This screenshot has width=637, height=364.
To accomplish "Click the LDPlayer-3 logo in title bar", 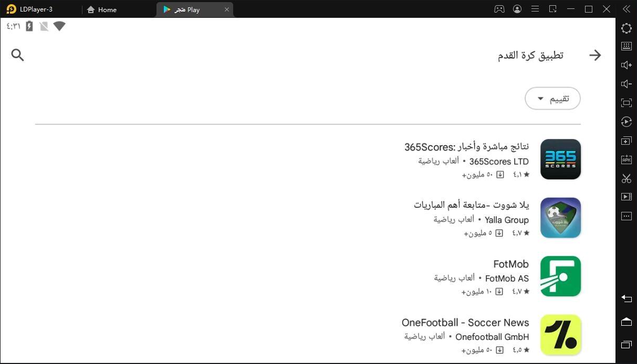I will click(x=12, y=9).
